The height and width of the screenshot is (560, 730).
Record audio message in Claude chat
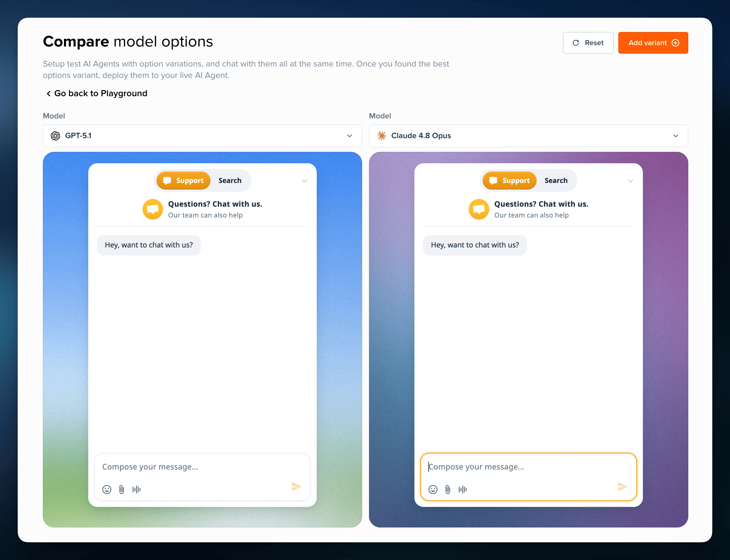463,489
